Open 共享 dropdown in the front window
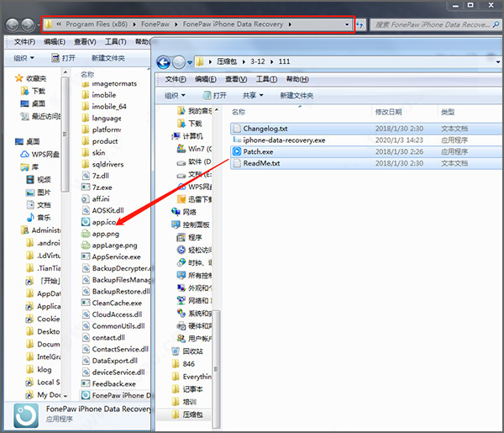 coord(253,95)
